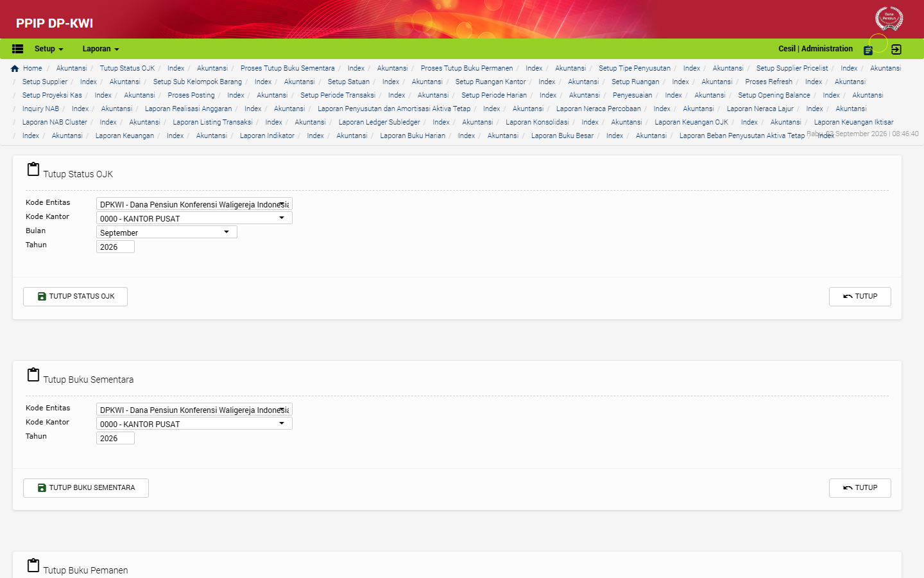Expand Kode Kantor dropdown in Tutup Status OJK
Image resolution: width=924 pixels, height=578 pixels.
click(x=194, y=218)
